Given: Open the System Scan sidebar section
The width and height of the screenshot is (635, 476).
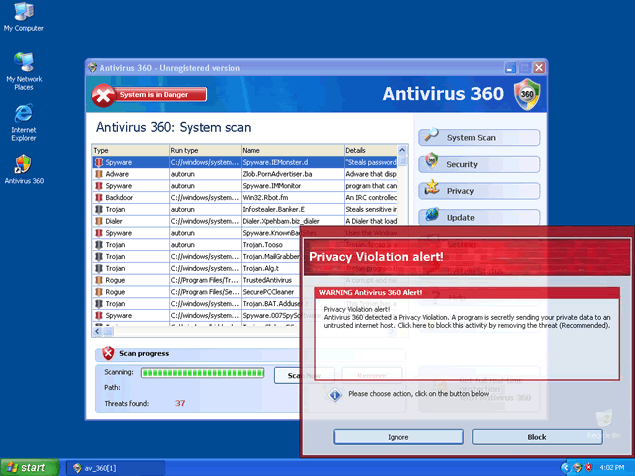Looking at the screenshot, I should click(479, 138).
